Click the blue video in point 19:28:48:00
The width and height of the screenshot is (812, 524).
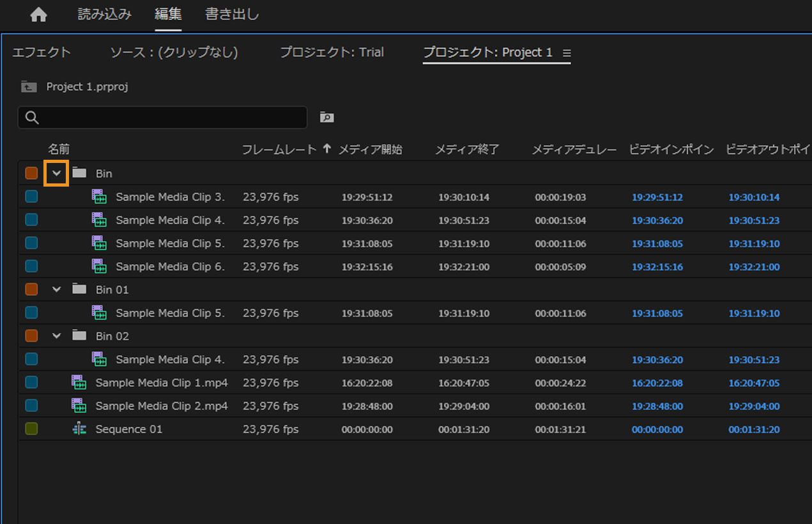pyautogui.click(x=657, y=406)
